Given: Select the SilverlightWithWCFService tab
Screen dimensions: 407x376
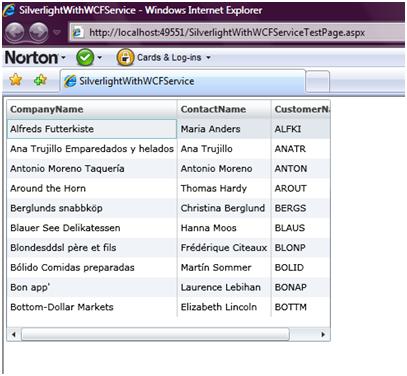Looking at the screenshot, I should 183,81.
